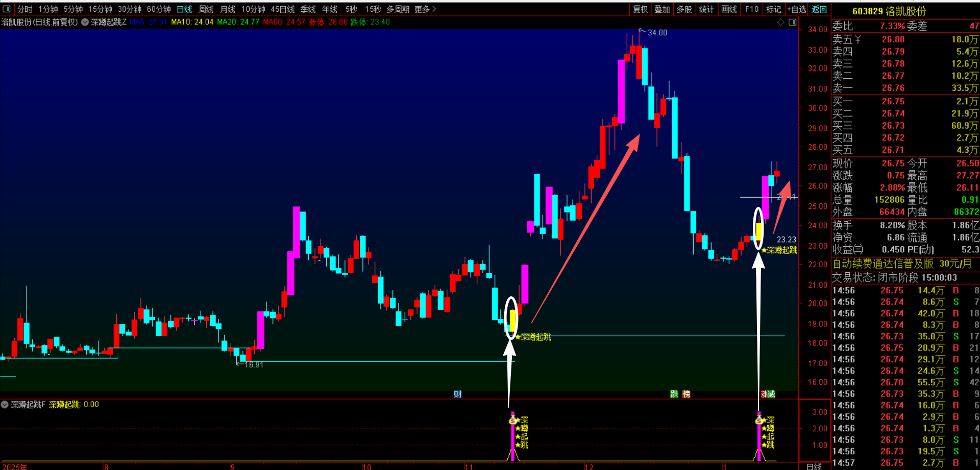Select the 5分钟 period
The width and height of the screenshot is (980, 470).
[x=73, y=9]
